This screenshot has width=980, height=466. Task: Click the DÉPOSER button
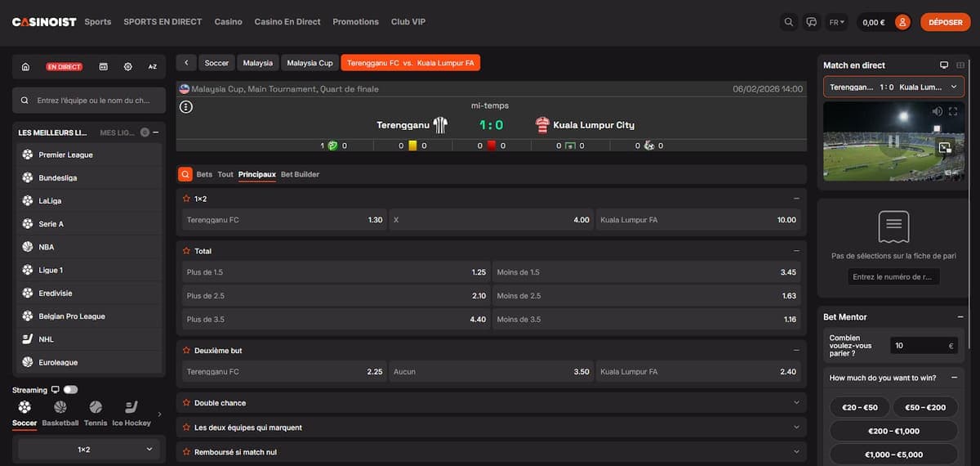(945, 22)
